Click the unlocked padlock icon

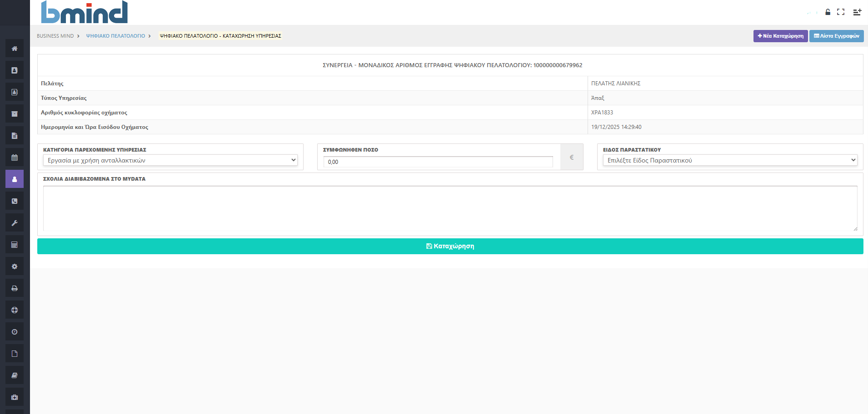point(828,12)
